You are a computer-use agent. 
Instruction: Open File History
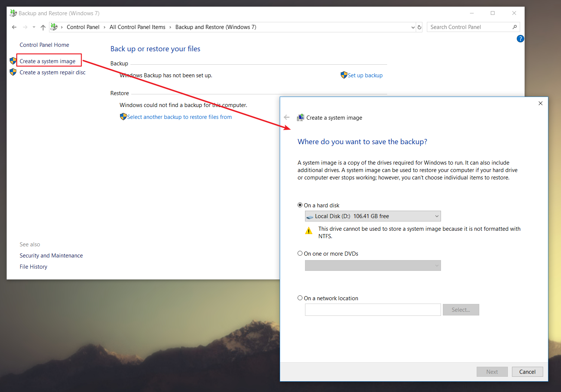click(33, 267)
